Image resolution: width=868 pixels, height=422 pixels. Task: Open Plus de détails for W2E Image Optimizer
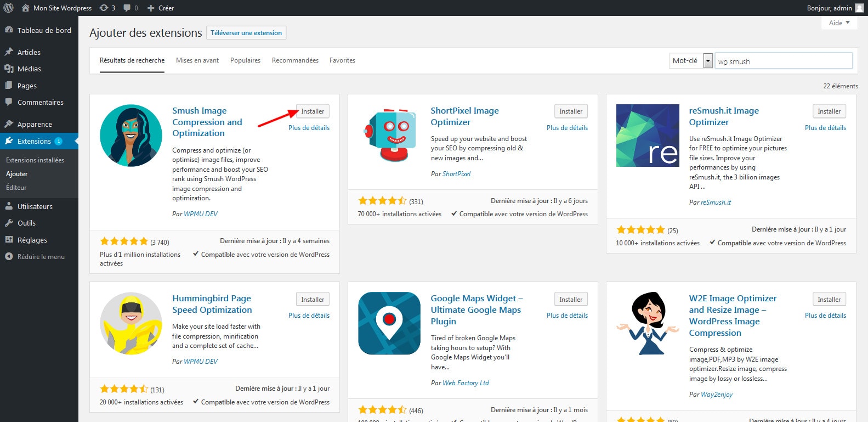tap(826, 316)
